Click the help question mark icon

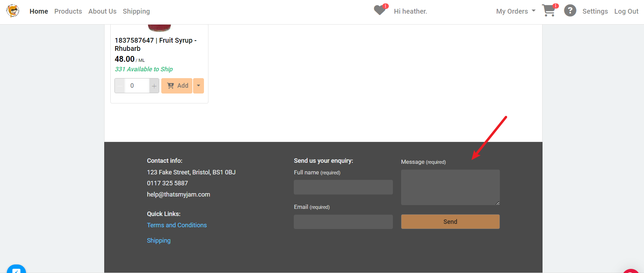click(x=570, y=11)
